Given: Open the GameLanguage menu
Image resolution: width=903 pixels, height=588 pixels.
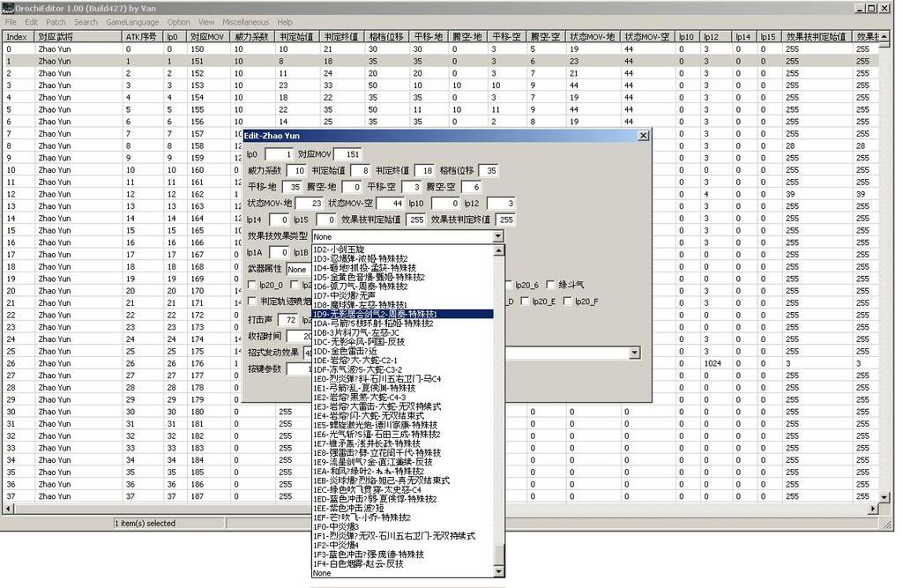Looking at the screenshot, I should point(132,22).
